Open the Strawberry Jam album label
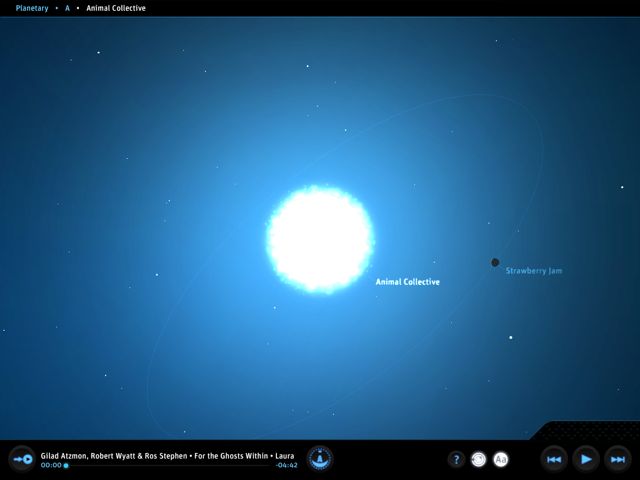Image resolution: width=640 pixels, height=480 pixels. click(534, 271)
